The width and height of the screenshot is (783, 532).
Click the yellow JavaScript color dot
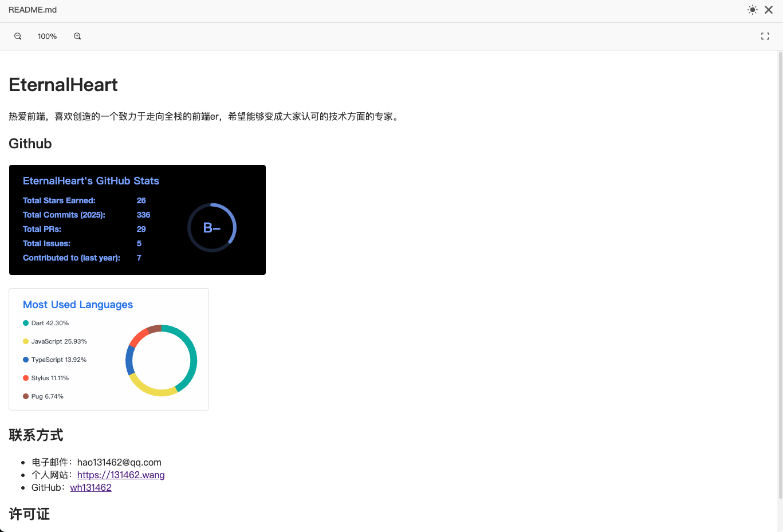pyautogui.click(x=26, y=341)
